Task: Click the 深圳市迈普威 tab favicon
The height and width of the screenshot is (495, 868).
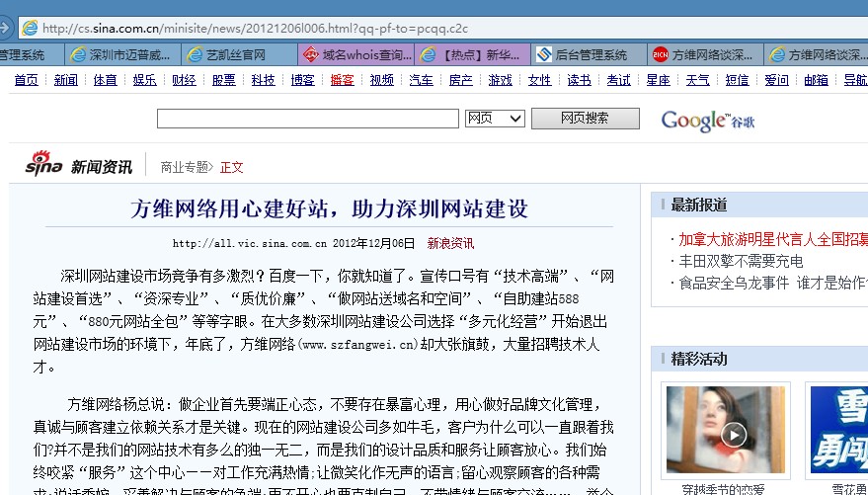Action: point(77,54)
